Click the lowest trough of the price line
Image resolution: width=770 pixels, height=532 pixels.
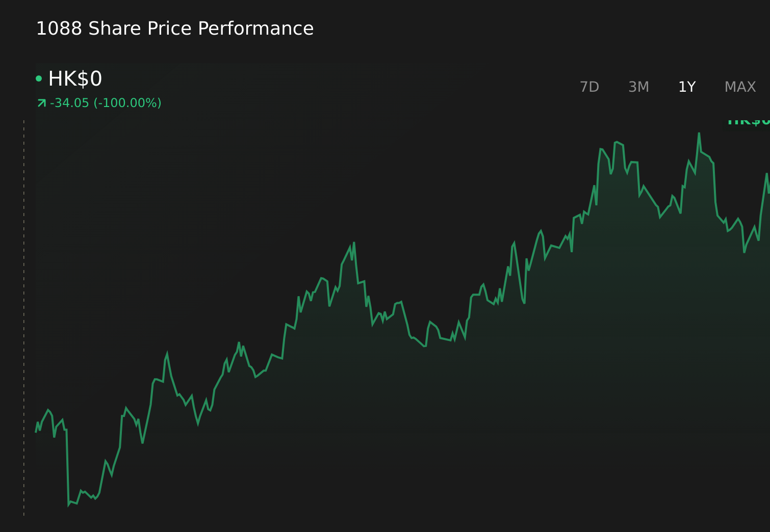point(68,505)
